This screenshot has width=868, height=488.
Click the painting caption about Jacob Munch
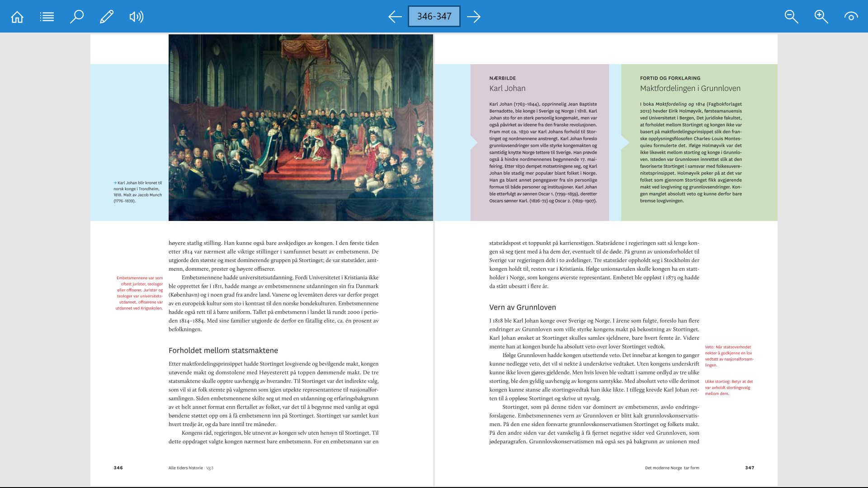click(x=137, y=192)
